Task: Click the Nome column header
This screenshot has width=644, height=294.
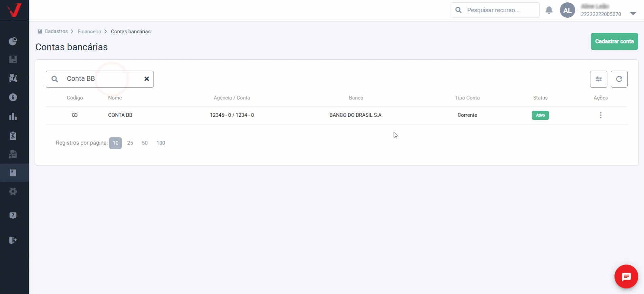Action: click(115, 98)
